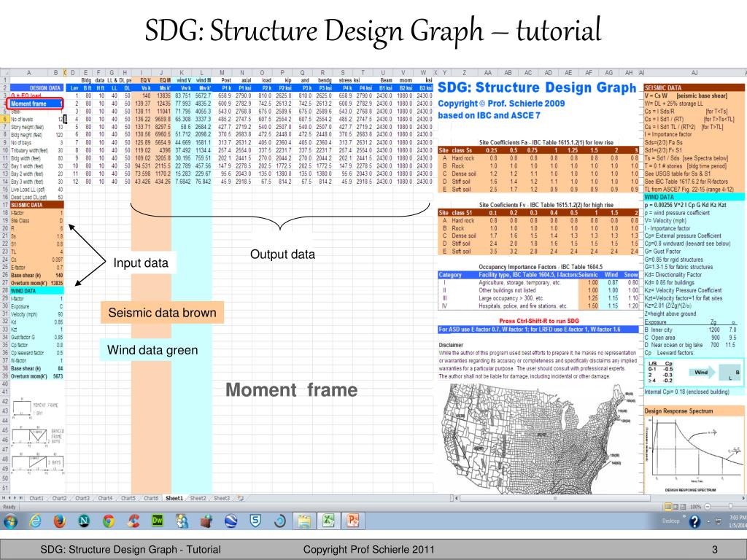Switch to PowerPoint on the taskbar

tap(353, 521)
